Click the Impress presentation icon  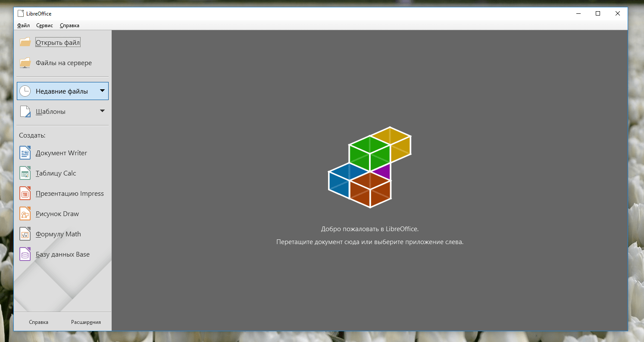click(x=25, y=194)
